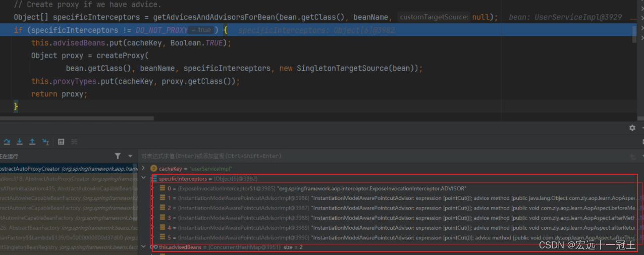Click the 'return proxy;' code line

60,94
